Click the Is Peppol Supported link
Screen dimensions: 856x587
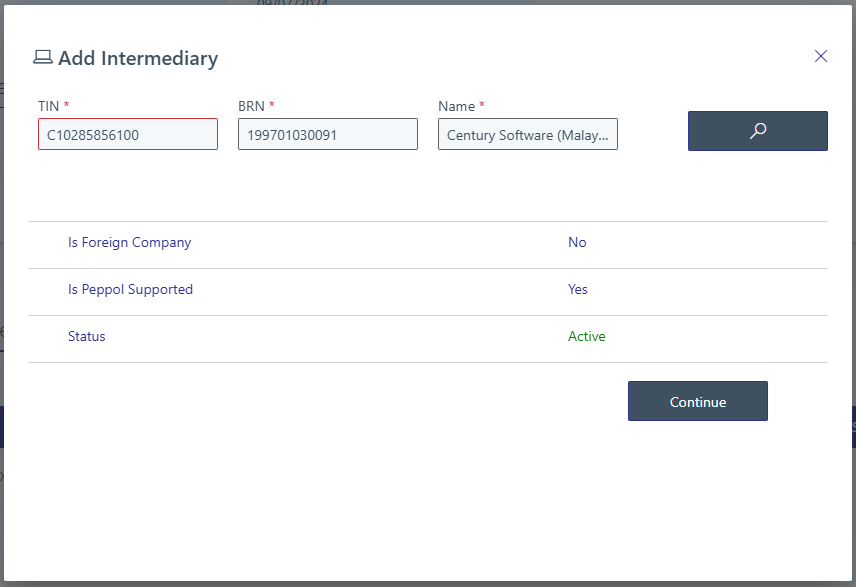point(130,289)
